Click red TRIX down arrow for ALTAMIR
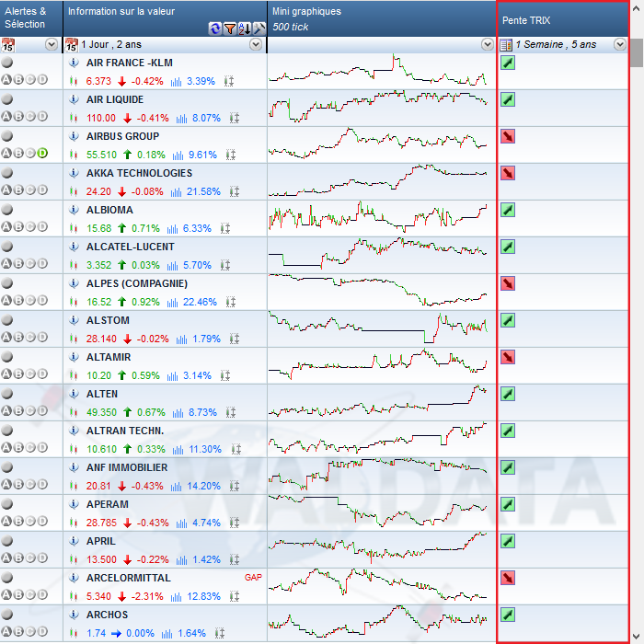The image size is (644, 644). [508, 357]
